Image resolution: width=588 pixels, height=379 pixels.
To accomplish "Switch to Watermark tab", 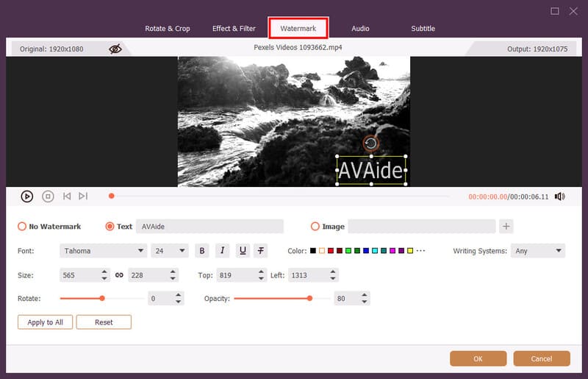I will click(x=298, y=28).
